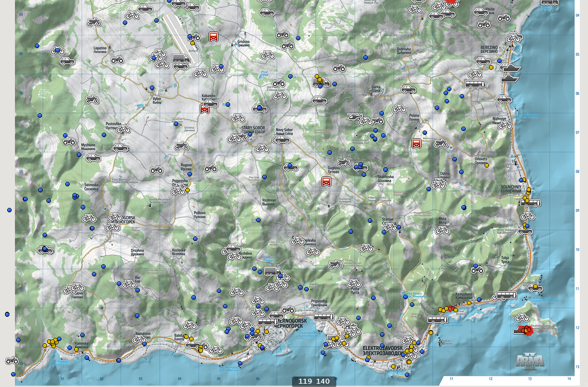Select the helicopter icon north of Black Forest
Image resolution: width=588 pixels, height=387 pixels.
point(354,117)
